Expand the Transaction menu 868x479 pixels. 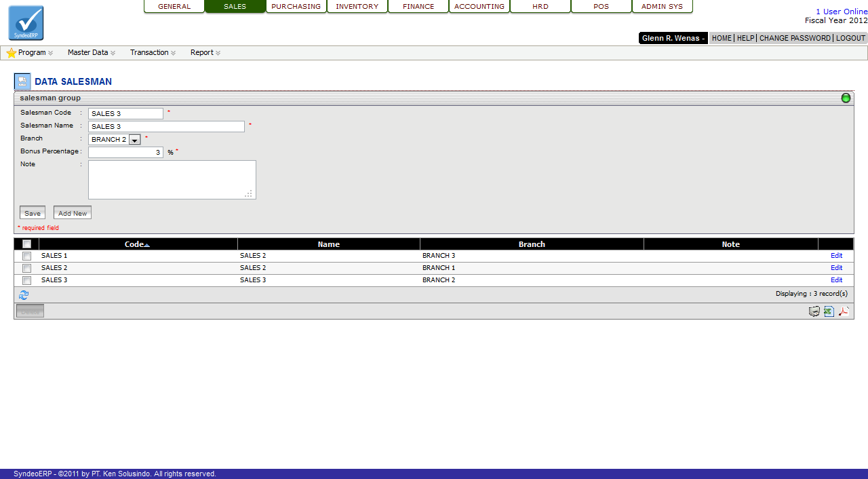click(x=153, y=53)
